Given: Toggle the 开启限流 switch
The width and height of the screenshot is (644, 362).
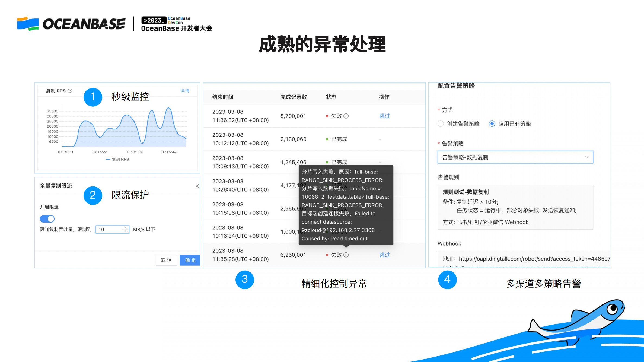Looking at the screenshot, I should [47, 219].
